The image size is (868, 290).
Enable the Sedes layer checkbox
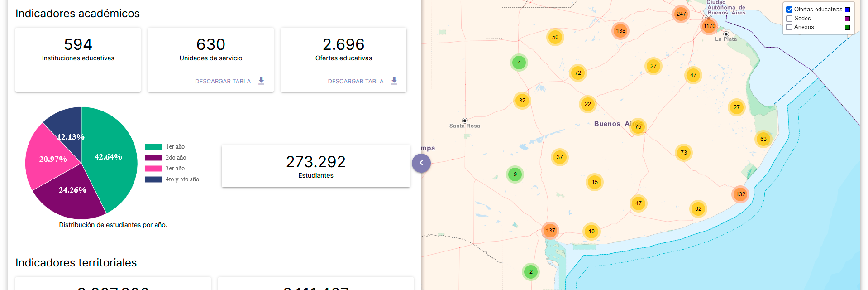coord(789,19)
